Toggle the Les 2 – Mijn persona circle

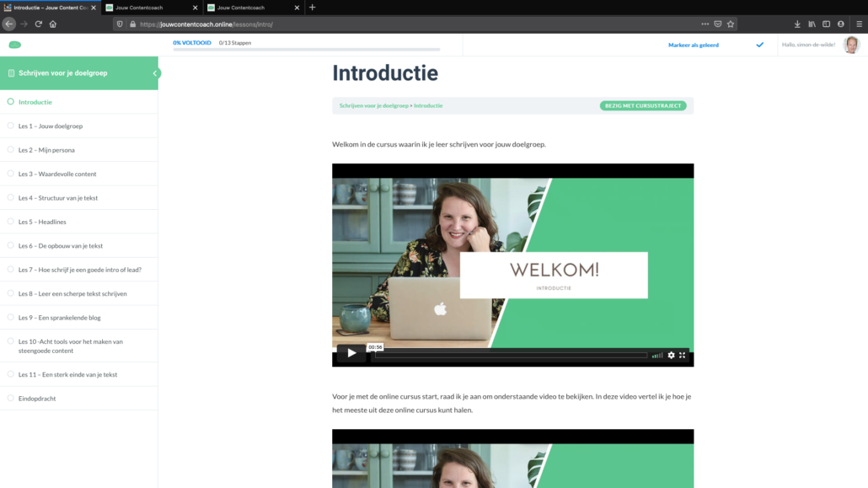pyautogui.click(x=10, y=149)
